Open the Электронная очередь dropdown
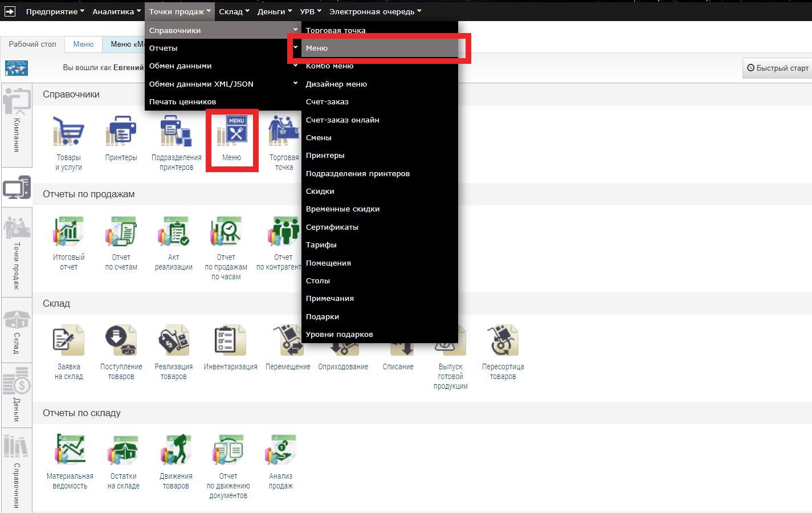 [x=375, y=11]
